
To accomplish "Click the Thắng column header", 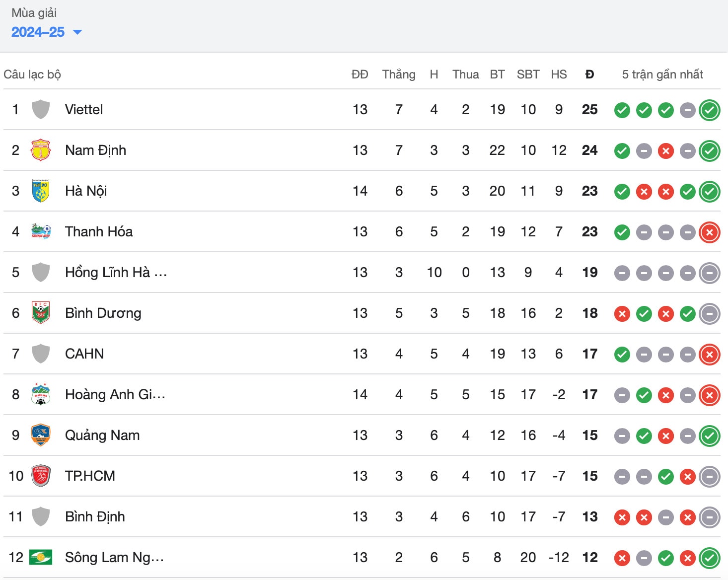I will 399,74.
